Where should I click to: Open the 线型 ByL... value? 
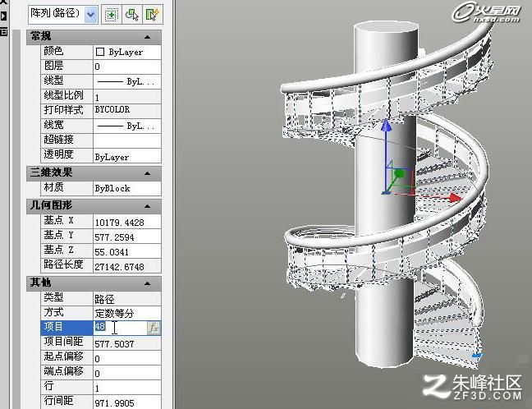pyautogui.click(x=127, y=81)
